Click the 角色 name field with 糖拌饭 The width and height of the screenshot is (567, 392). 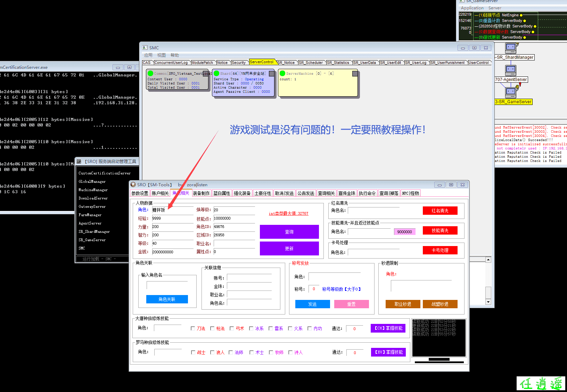[173, 210]
